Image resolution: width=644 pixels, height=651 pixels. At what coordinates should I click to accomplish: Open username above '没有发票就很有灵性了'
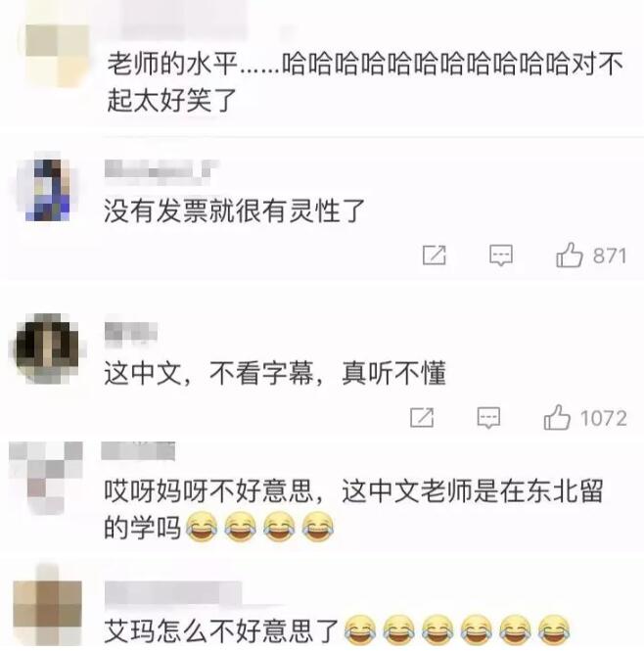point(161,170)
